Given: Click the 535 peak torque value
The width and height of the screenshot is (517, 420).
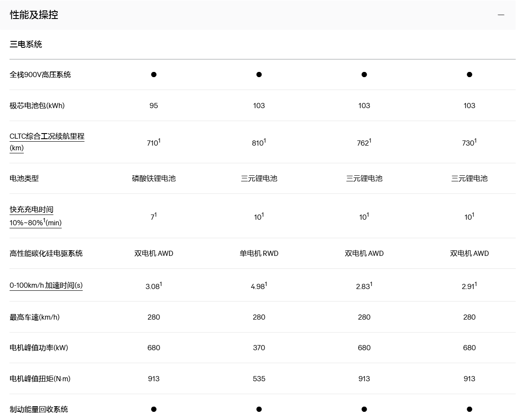Looking at the screenshot, I should (259, 379).
